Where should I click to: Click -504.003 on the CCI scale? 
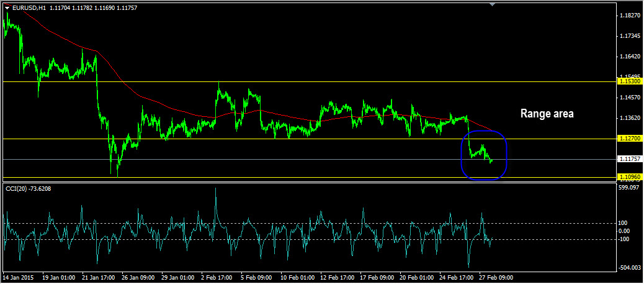[x=629, y=268]
